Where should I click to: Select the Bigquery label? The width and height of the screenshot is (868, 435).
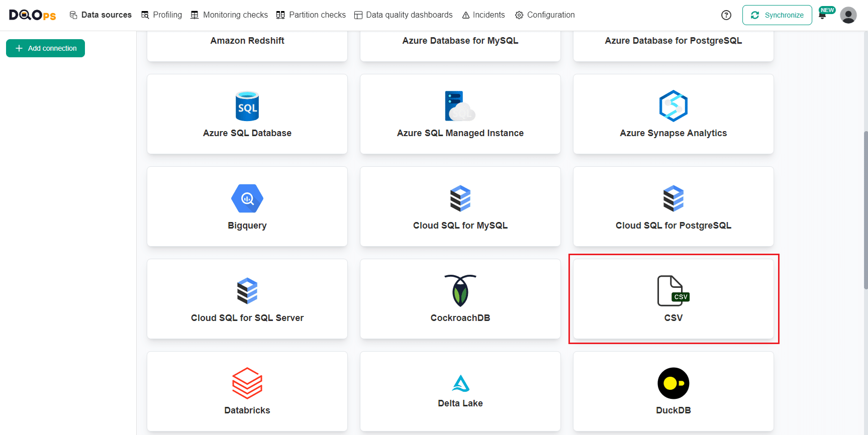click(247, 226)
